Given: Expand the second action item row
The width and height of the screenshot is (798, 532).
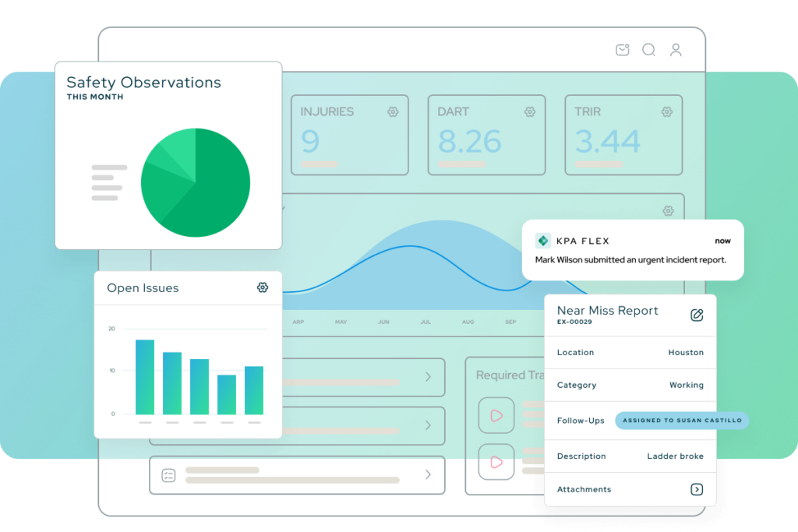Looking at the screenshot, I should coord(427,425).
